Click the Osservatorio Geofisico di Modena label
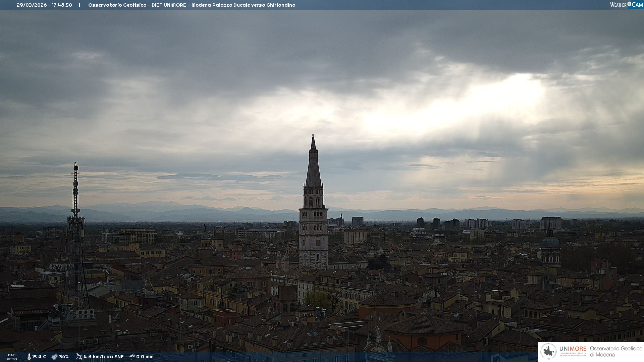 point(616,352)
